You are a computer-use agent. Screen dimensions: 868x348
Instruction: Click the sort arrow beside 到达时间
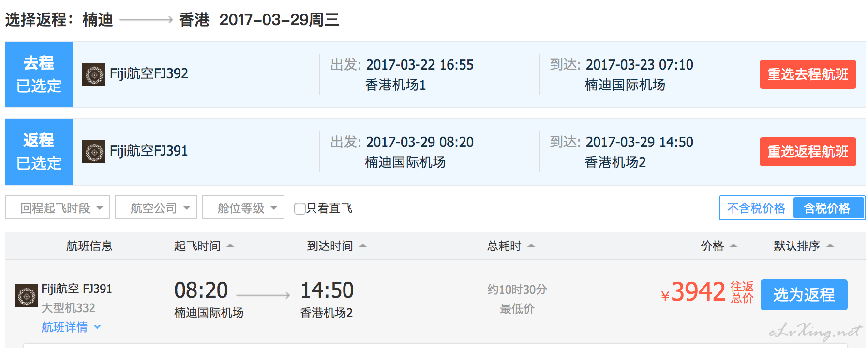[363, 246]
